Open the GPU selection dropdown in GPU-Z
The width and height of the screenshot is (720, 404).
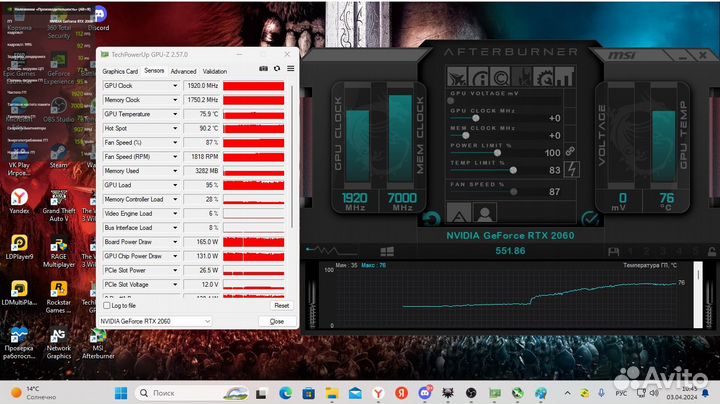pos(156,321)
